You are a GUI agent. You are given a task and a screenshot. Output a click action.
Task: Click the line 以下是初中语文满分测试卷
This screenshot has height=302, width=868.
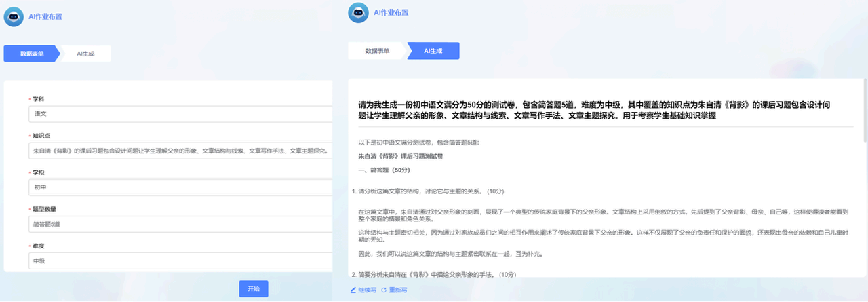(x=418, y=143)
